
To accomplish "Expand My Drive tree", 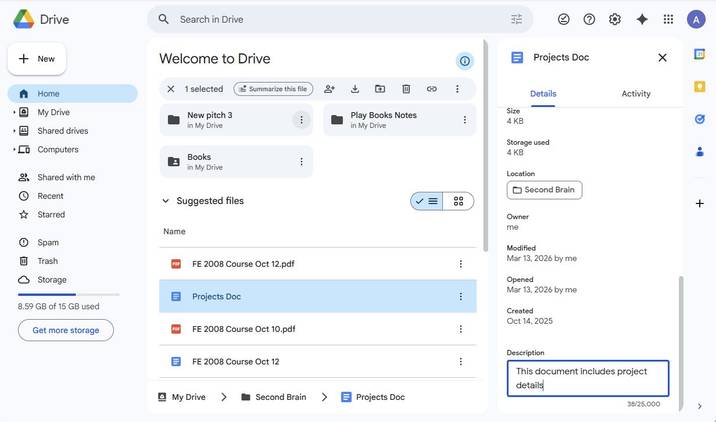I will coord(14,112).
